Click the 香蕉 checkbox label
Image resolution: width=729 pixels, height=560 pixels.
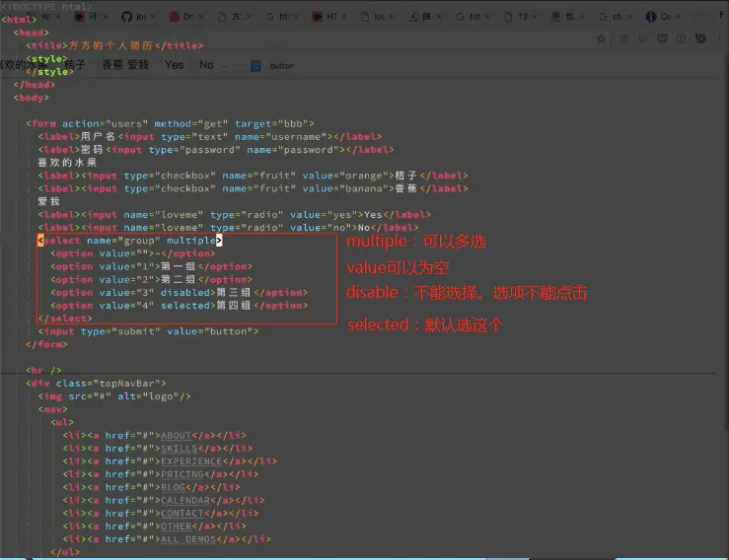tap(112, 65)
